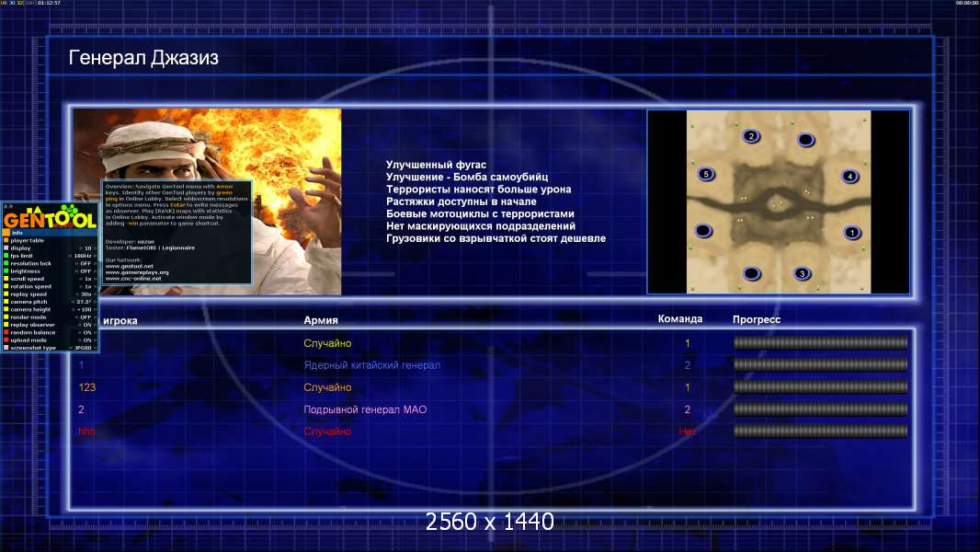Click the red Нет team value

click(x=687, y=431)
